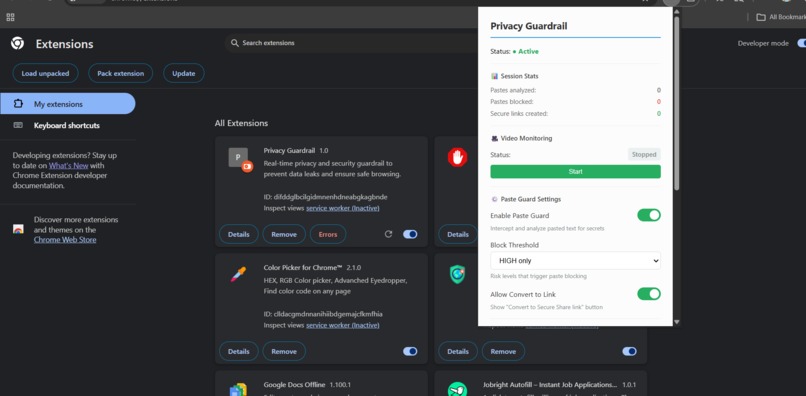This screenshot has height=396, width=806.
Task: Disable the Privacy Guardrail extension toggle
Action: click(410, 234)
